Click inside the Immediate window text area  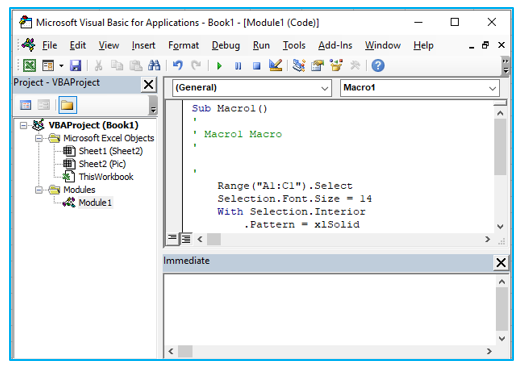click(330, 310)
